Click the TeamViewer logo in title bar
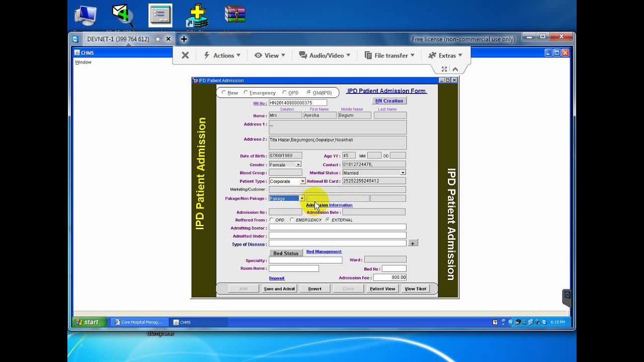This screenshot has height=362, width=644. (75, 39)
